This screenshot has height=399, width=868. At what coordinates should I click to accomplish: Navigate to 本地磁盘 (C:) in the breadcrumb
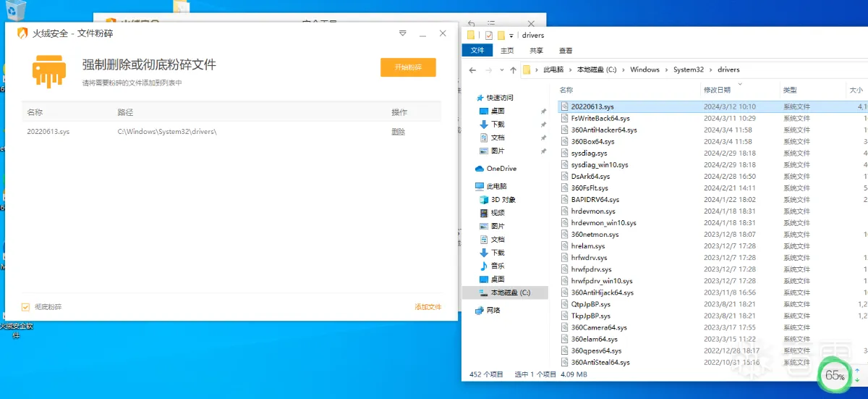[597, 70]
